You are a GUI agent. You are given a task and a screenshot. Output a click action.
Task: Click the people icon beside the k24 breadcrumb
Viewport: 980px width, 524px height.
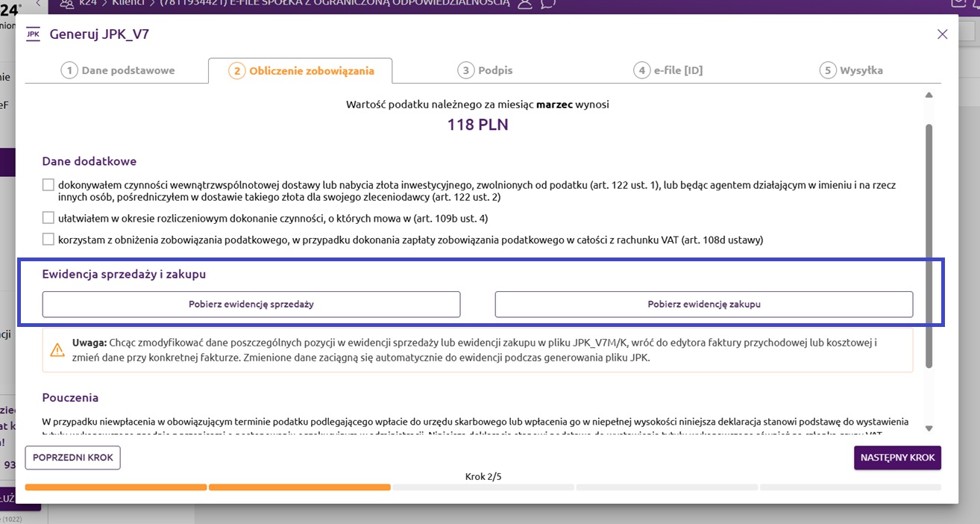[66, 4]
